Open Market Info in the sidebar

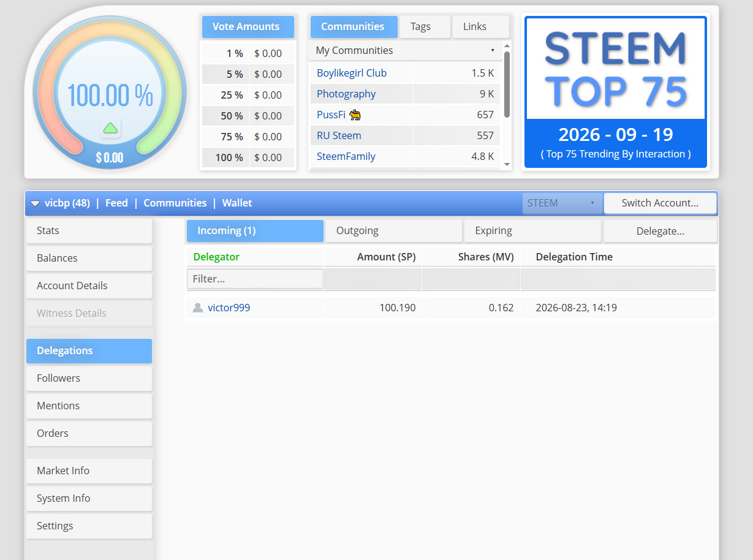point(89,471)
